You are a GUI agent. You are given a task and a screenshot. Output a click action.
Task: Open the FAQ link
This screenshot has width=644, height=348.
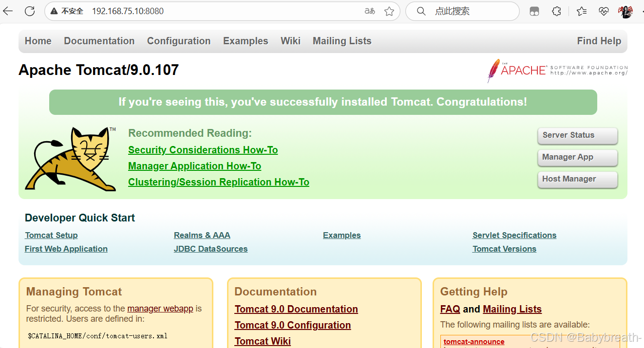(x=450, y=309)
